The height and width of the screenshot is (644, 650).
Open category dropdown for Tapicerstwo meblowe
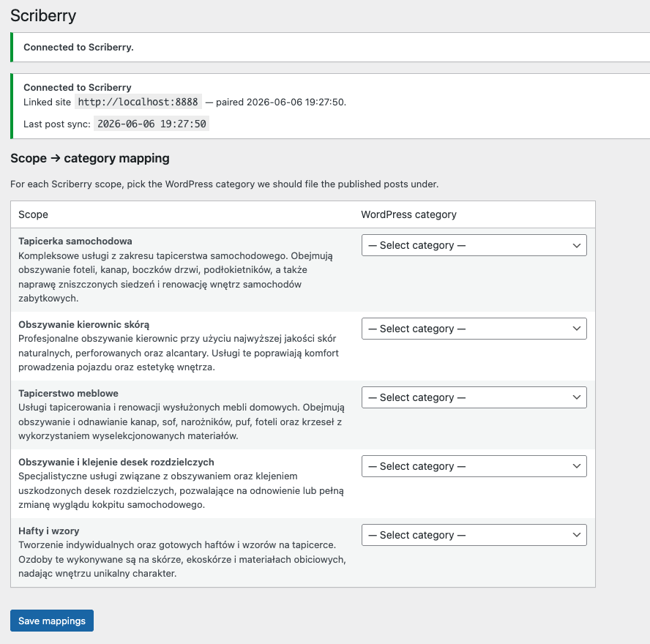pos(474,397)
